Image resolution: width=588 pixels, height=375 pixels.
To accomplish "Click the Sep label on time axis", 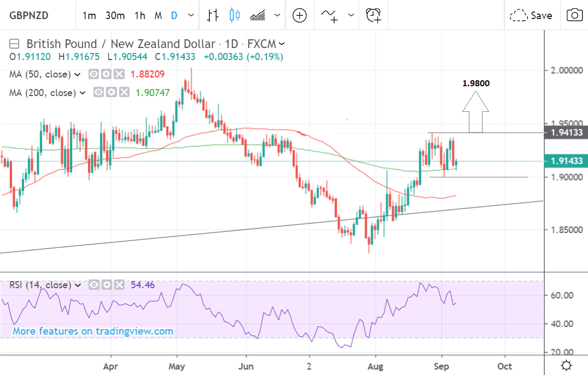I will coord(442,366).
